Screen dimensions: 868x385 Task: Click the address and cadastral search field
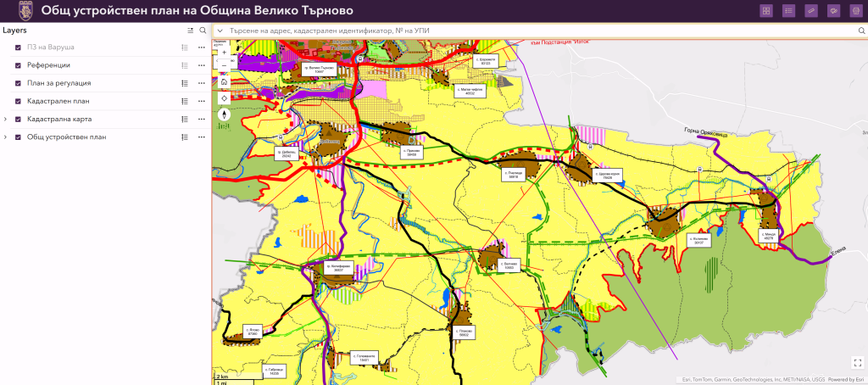pyautogui.click(x=541, y=31)
